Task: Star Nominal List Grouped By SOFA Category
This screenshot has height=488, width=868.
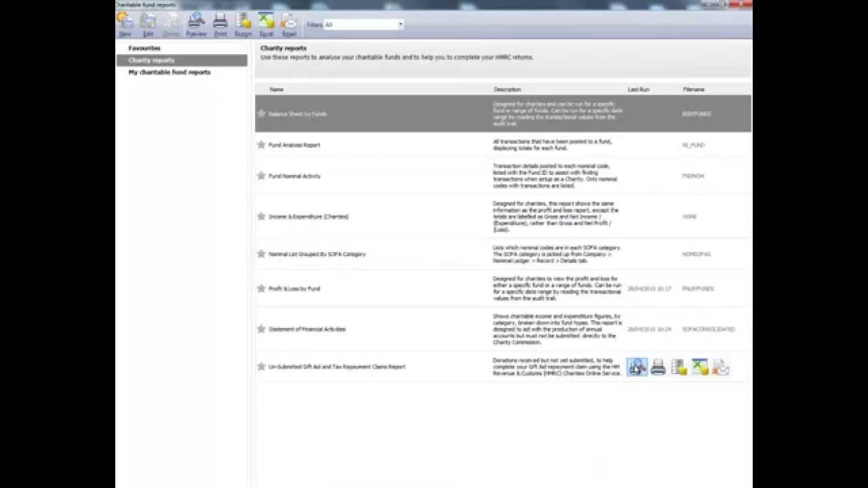Action: [x=261, y=253]
